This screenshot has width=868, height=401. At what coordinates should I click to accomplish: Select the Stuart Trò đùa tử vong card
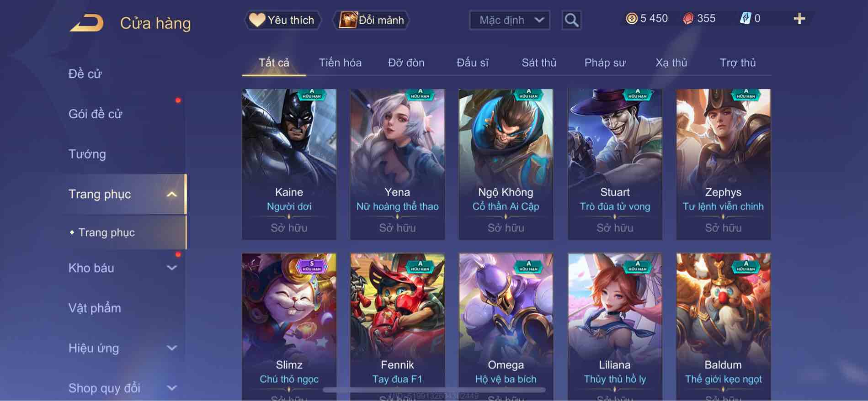(x=615, y=164)
